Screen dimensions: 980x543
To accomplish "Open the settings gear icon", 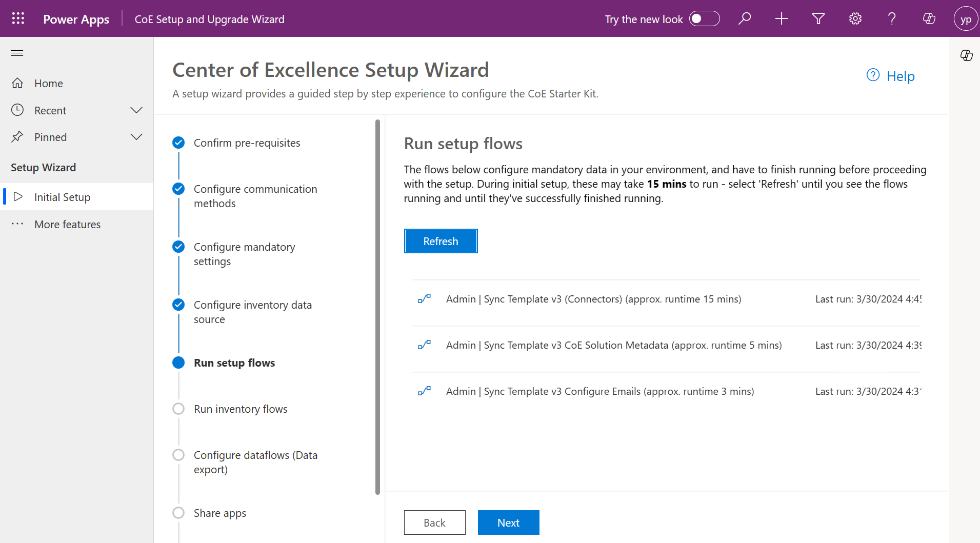I will click(x=855, y=19).
